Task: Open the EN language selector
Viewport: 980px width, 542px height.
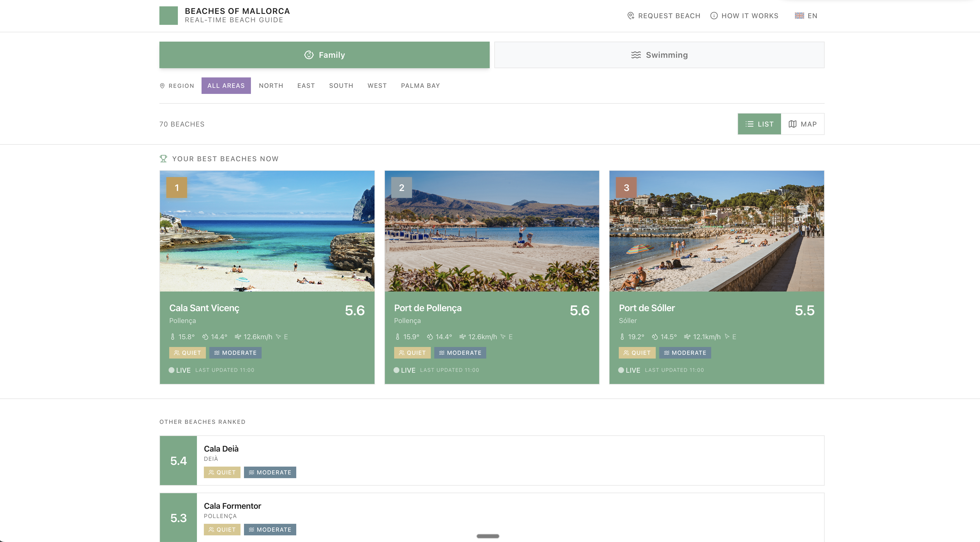Action: [806, 16]
